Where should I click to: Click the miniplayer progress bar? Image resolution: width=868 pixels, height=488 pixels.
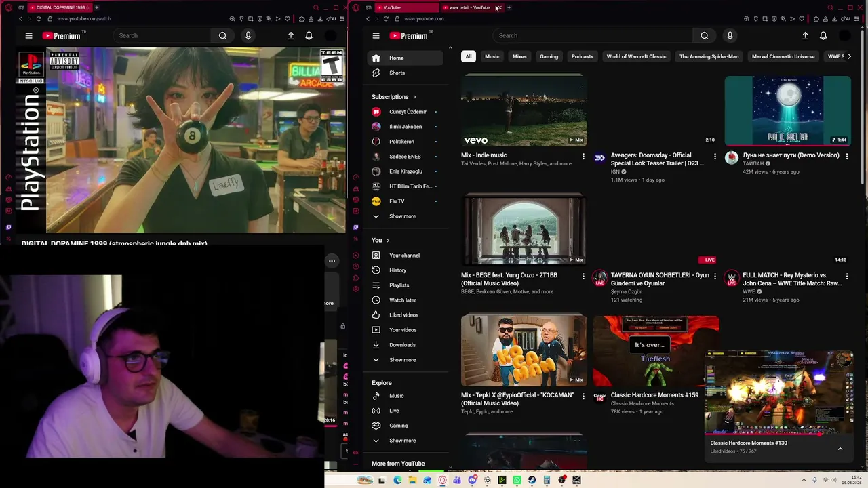(779, 434)
